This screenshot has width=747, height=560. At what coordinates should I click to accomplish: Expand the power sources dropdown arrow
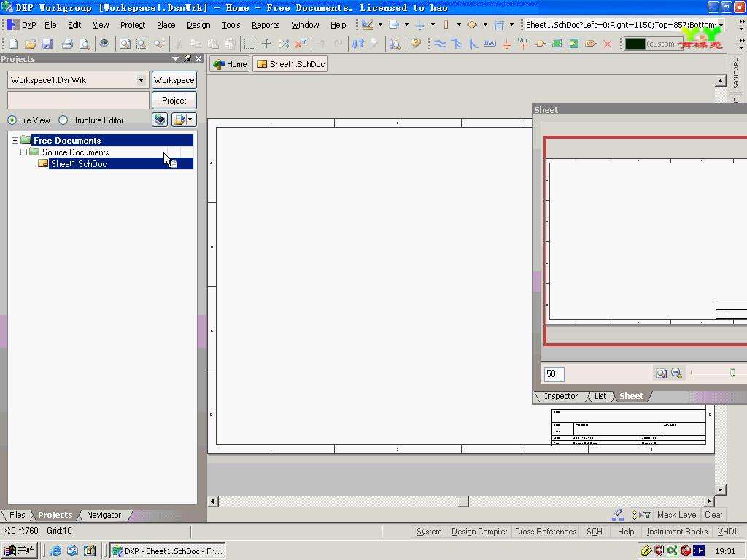pyautogui.click(x=433, y=25)
